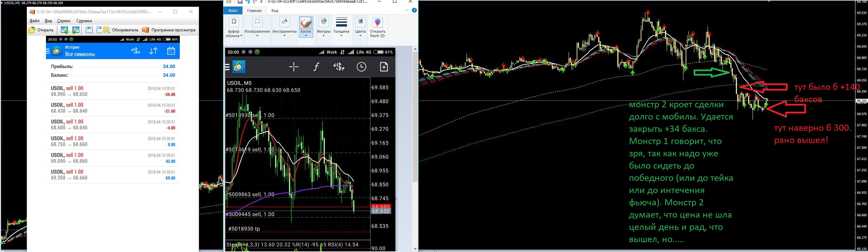The width and height of the screenshot is (868, 252).
Task: Open Paint help via the blue question mark
Action: tap(414, 11)
